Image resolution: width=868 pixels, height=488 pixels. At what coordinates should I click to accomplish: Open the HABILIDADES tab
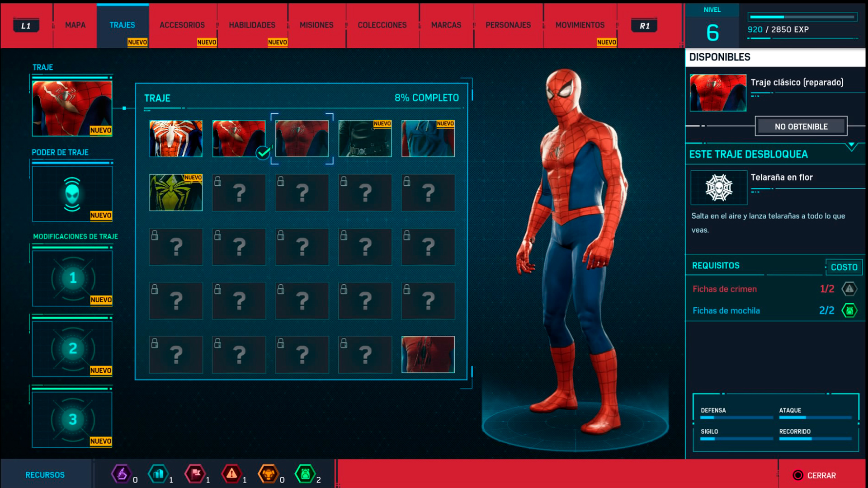click(x=252, y=25)
